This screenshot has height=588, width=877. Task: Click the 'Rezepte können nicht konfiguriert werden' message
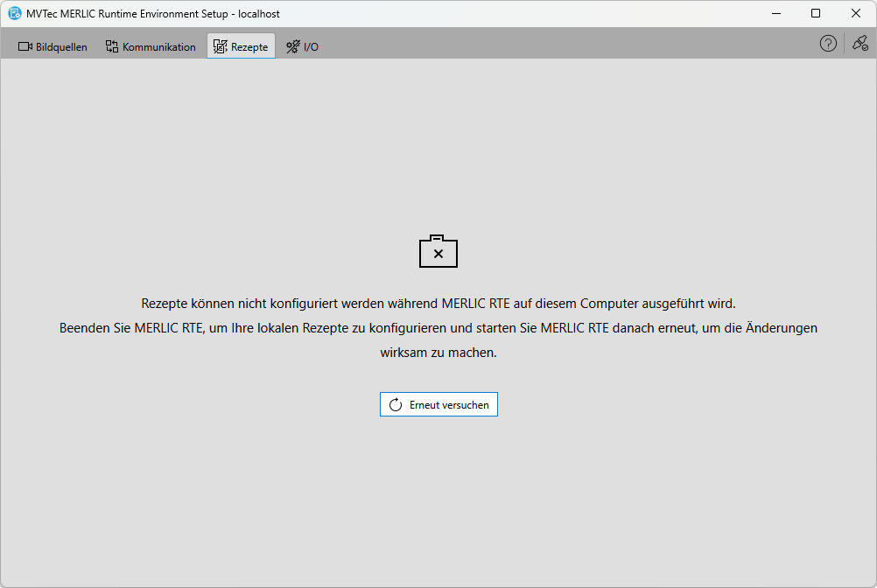[438, 304]
